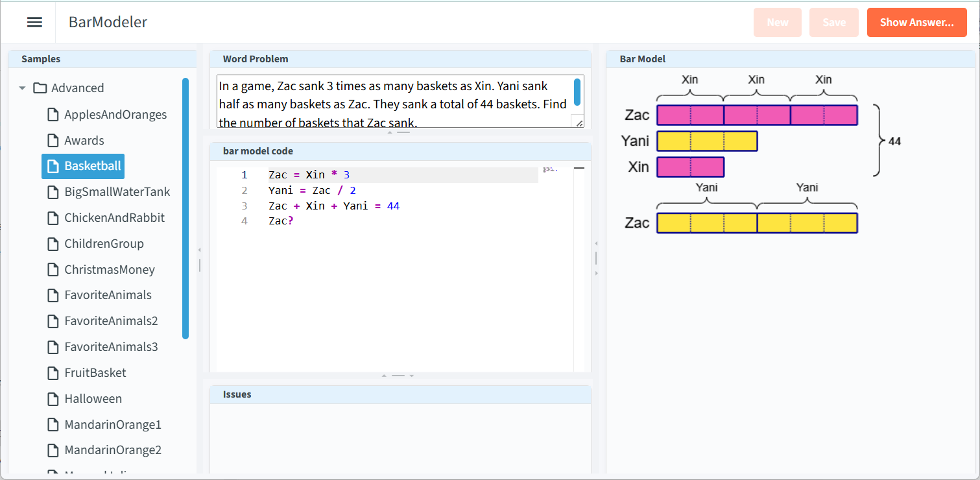Click the code editor minimap

coord(550,170)
